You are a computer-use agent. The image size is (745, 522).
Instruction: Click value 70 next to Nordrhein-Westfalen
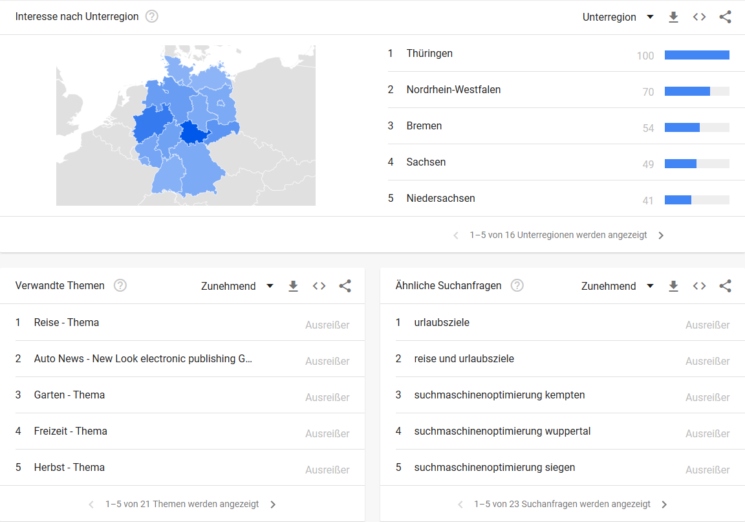648,92
